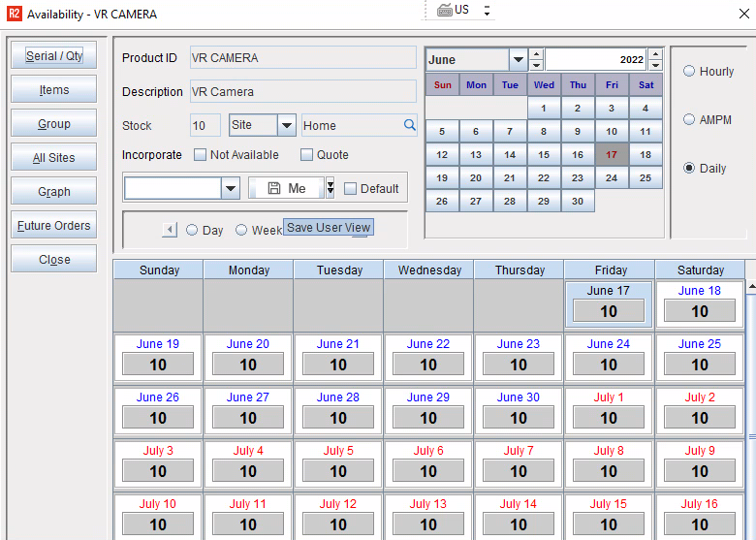Open the Site dropdown list
The width and height of the screenshot is (756, 540).
coord(286,125)
